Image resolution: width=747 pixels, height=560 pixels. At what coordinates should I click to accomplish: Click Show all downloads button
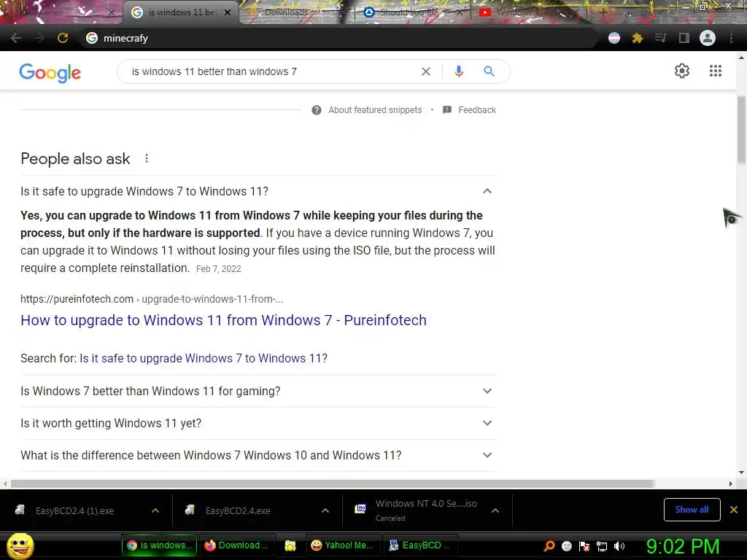(692, 510)
